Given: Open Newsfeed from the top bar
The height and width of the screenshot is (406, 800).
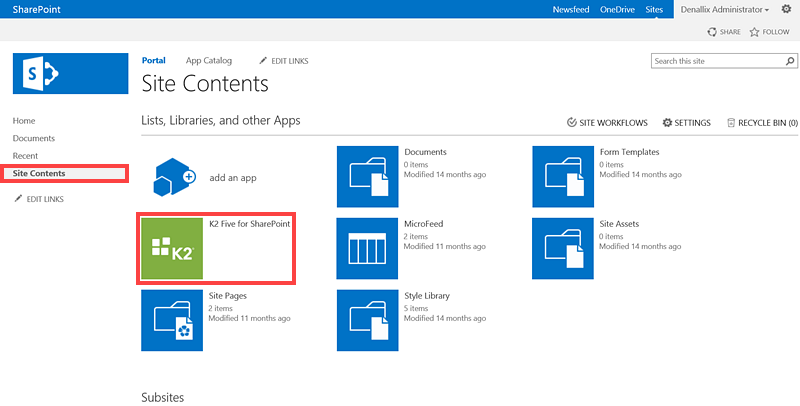Looking at the screenshot, I should [x=571, y=9].
